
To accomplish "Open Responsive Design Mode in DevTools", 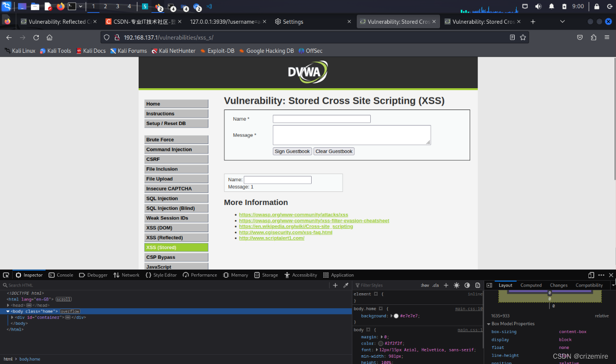I will 591,275.
